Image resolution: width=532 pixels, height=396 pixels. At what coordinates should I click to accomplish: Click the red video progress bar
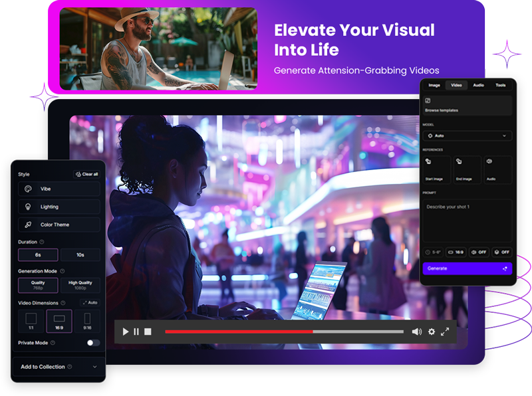point(239,332)
